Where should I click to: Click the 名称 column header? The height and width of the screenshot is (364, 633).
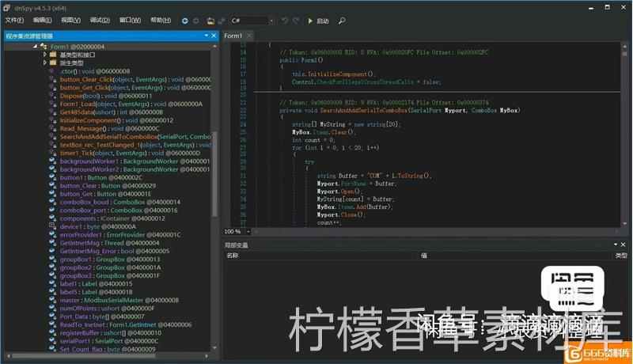[233, 256]
